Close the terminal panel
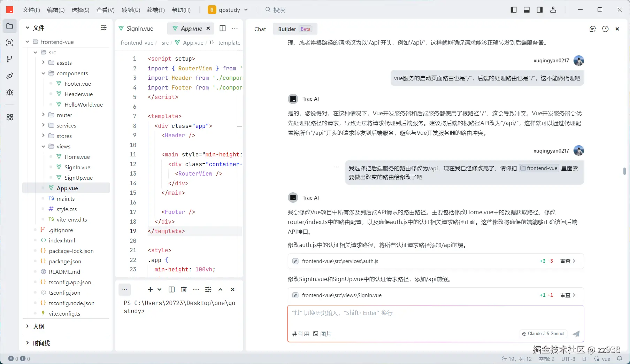The width and height of the screenshot is (630, 364). [x=233, y=289]
